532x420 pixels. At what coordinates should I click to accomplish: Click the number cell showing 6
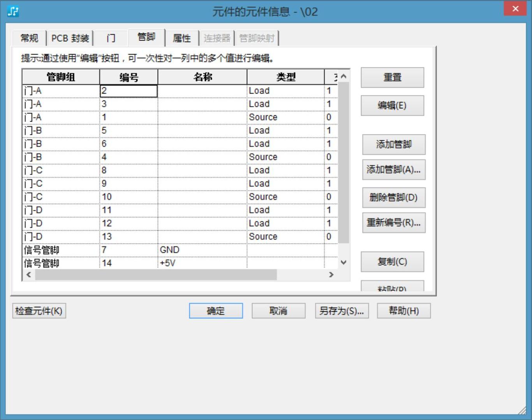[129, 144]
